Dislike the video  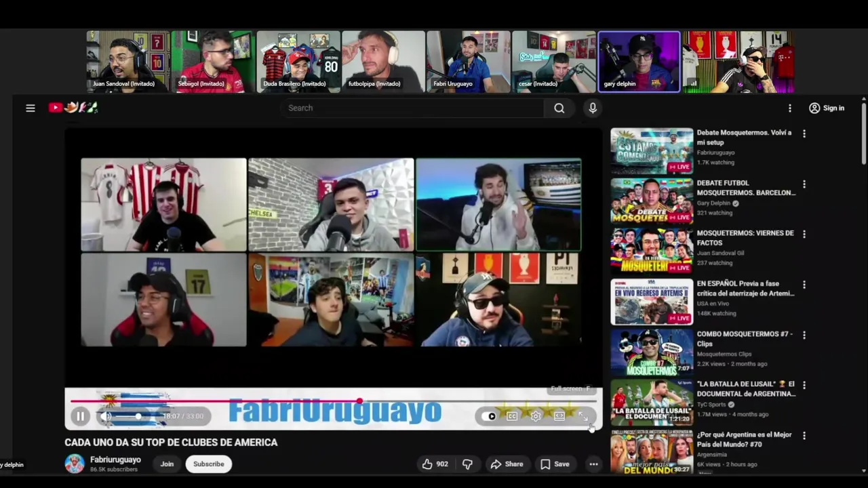pos(467,464)
